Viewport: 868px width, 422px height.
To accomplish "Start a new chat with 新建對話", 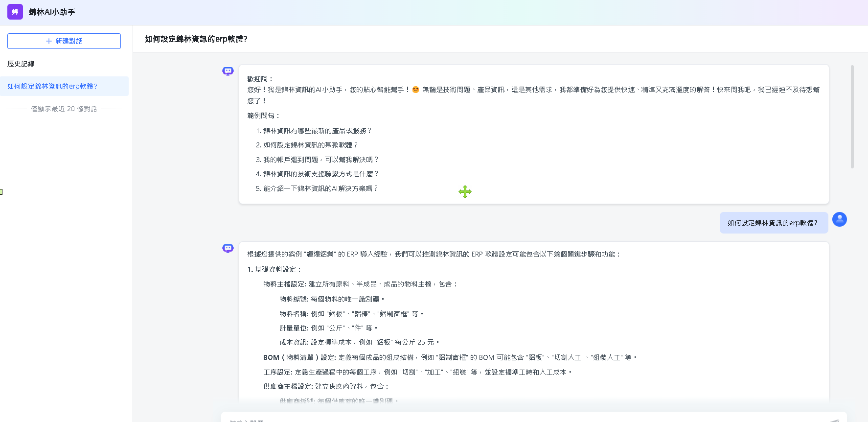I will [x=64, y=41].
